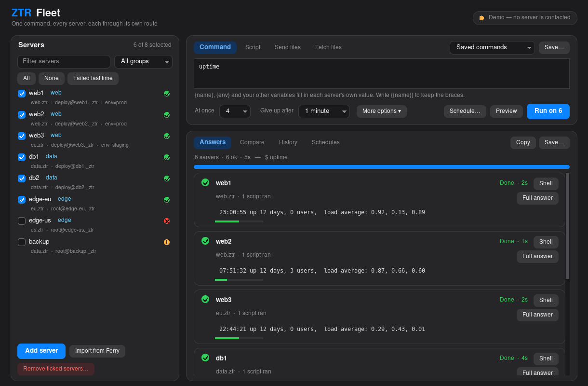Untick the db1 server checkbox

tap(22, 157)
